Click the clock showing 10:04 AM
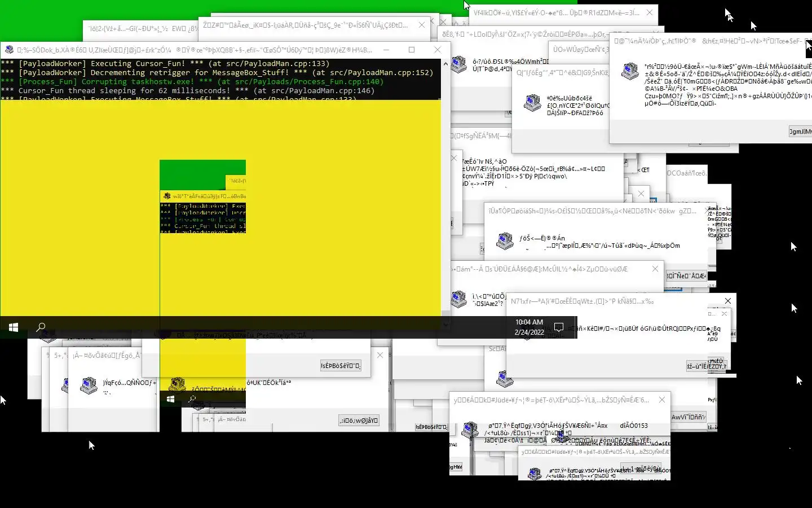812x508 pixels. [529, 327]
